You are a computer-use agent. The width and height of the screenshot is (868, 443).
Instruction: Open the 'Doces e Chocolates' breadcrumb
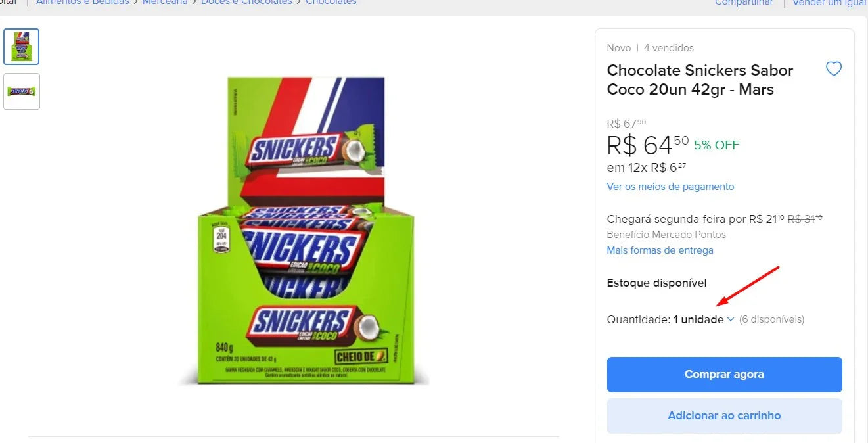pyautogui.click(x=245, y=3)
